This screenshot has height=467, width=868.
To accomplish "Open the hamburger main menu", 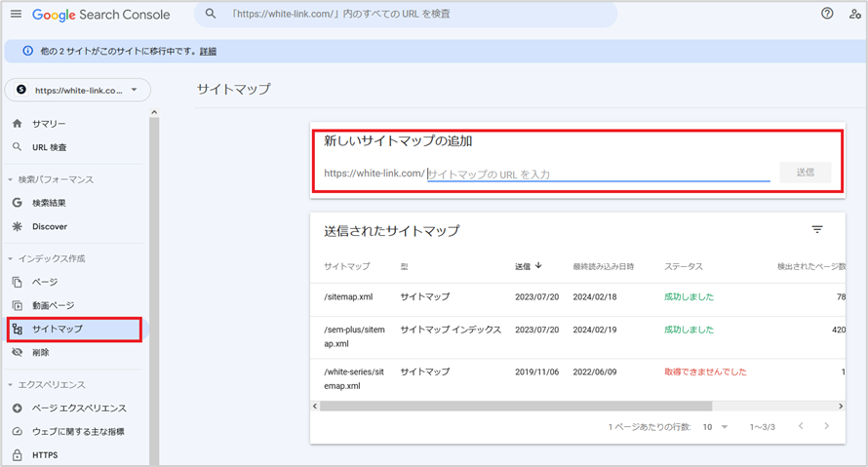I will tap(16, 14).
